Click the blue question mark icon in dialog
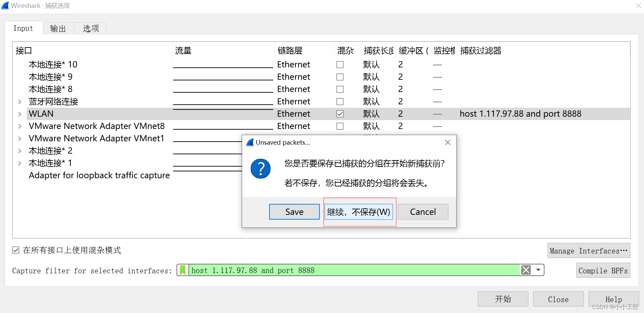644x313 pixels. 261,169
